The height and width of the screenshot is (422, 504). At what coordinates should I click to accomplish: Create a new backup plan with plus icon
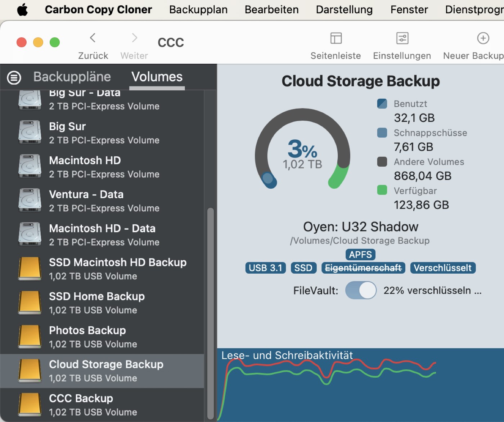click(x=483, y=38)
